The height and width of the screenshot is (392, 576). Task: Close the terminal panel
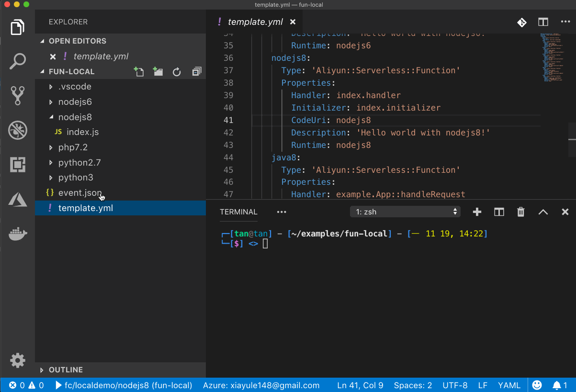click(565, 212)
